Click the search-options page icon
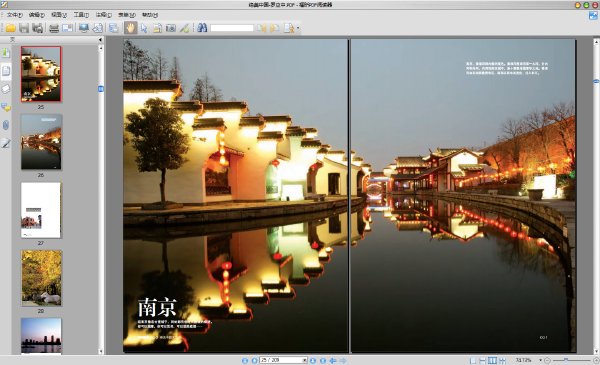 [289, 28]
